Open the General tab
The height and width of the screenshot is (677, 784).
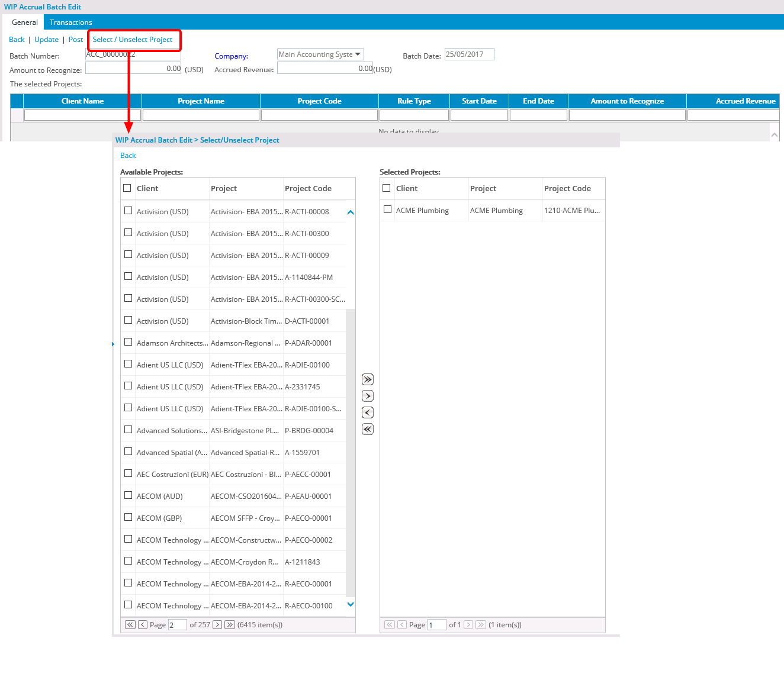tap(25, 22)
